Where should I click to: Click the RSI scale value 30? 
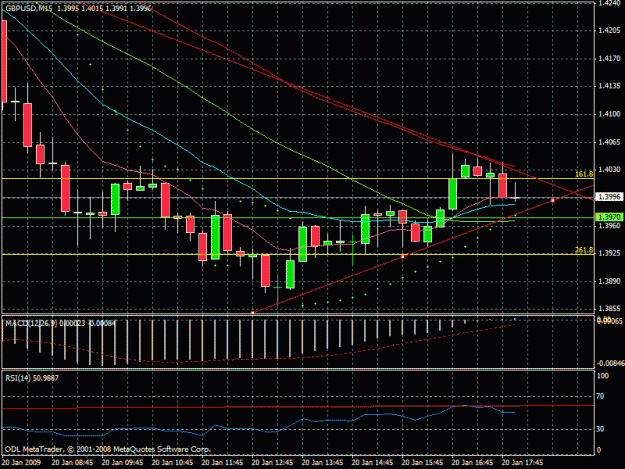point(601,429)
